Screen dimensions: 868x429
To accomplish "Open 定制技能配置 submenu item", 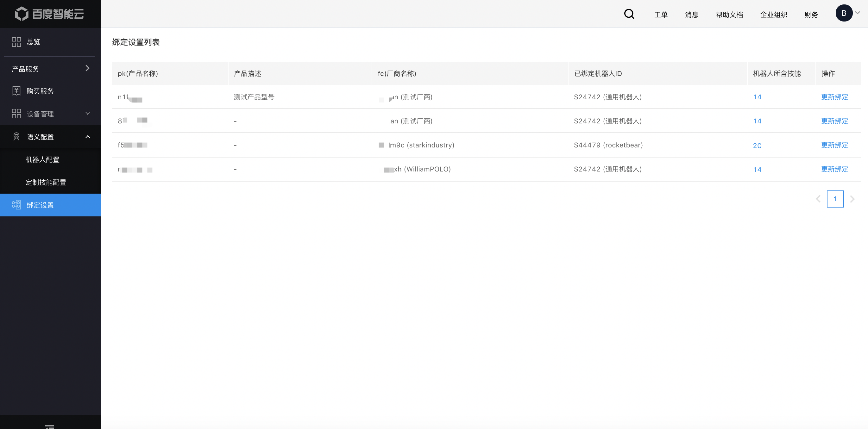I will (46, 182).
